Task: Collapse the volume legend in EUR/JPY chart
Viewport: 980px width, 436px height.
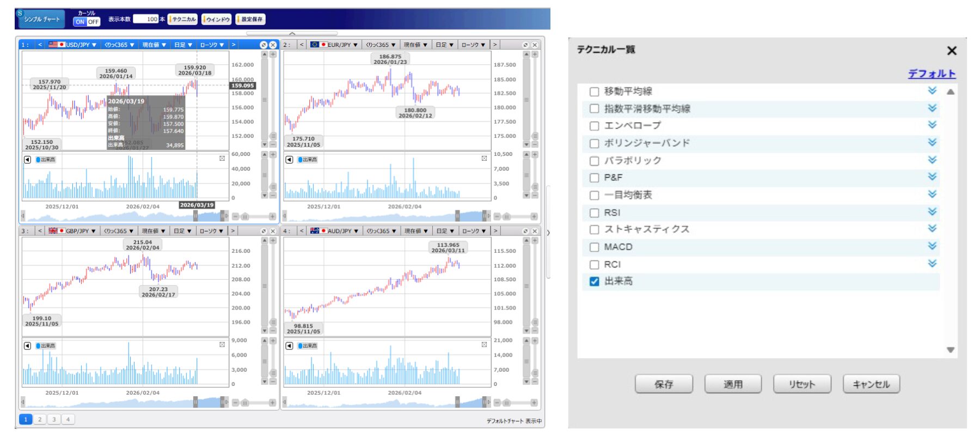Action: pyautogui.click(x=289, y=160)
